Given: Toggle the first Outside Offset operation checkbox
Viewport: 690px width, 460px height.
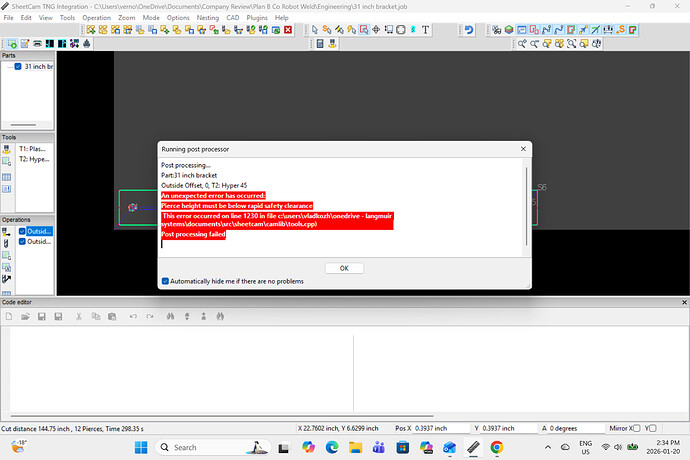Looking at the screenshot, I should click(x=22, y=231).
